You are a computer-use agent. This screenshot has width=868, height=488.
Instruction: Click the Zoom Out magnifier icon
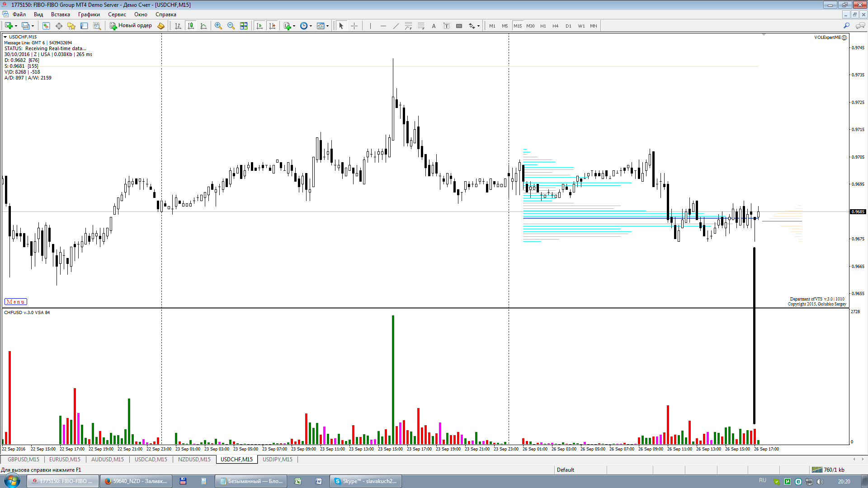click(231, 26)
